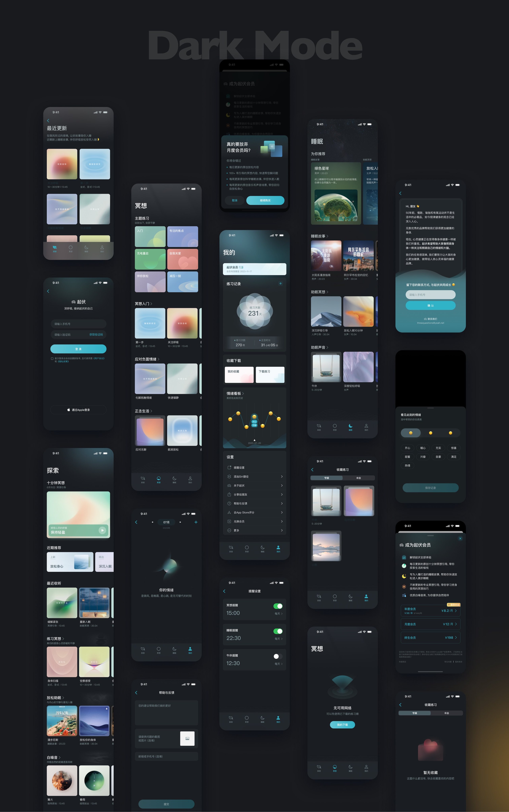The height and width of the screenshot is (812, 509).
Task: Go back from empty 暂无收藏 screen
Action: coord(400,705)
